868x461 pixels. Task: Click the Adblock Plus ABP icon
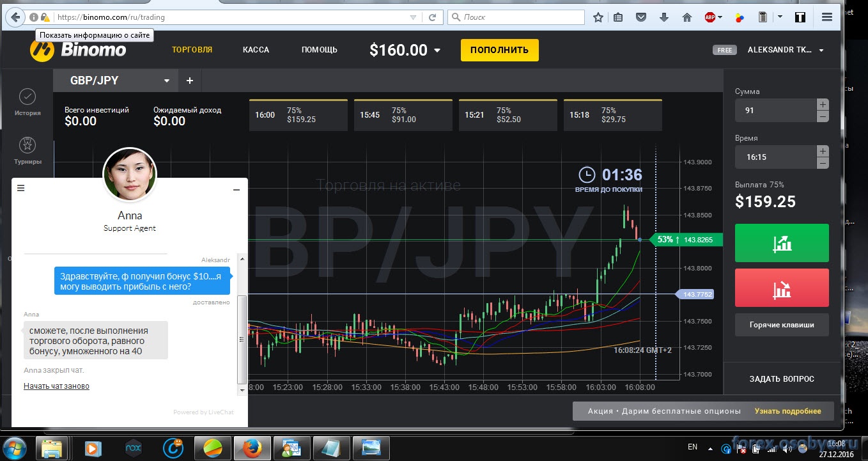pos(709,17)
